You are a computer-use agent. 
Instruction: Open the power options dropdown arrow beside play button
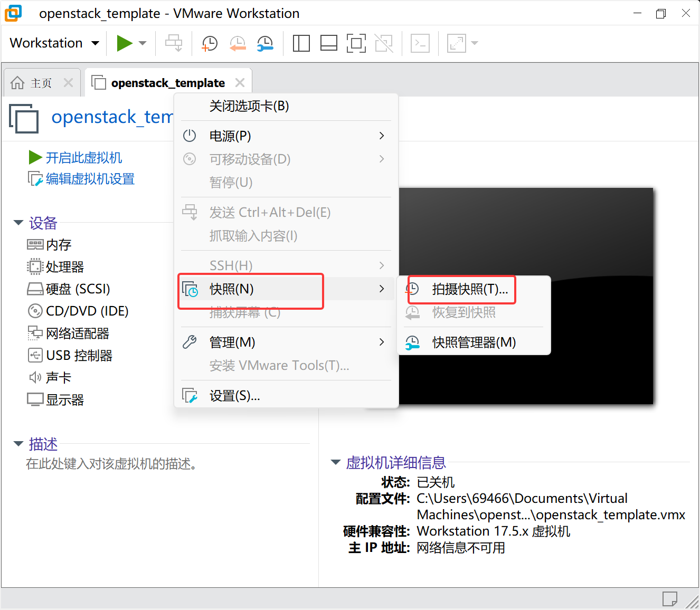tap(143, 43)
